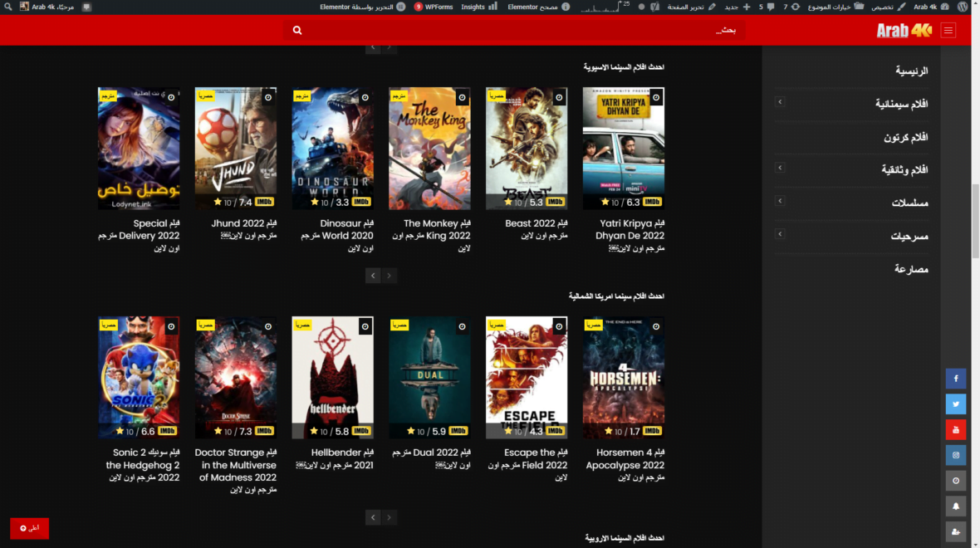The image size is (980, 548).
Task: Click the Instagram icon in the floating sidebar
Action: point(956,455)
